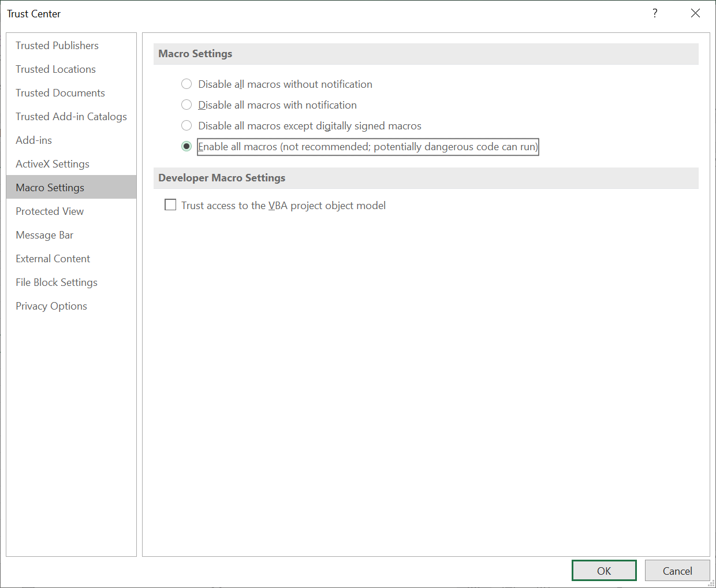The width and height of the screenshot is (716, 588).
Task: Go to Message Bar options
Action: point(71,235)
